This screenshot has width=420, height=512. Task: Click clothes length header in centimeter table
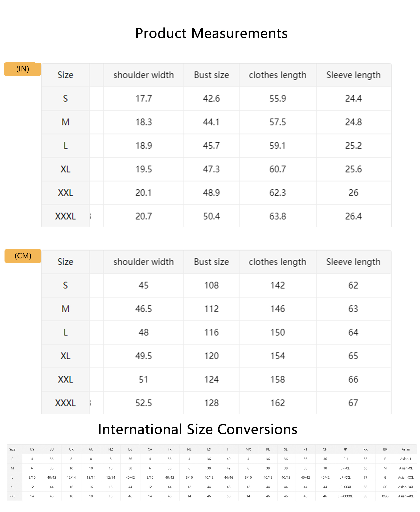click(277, 262)
